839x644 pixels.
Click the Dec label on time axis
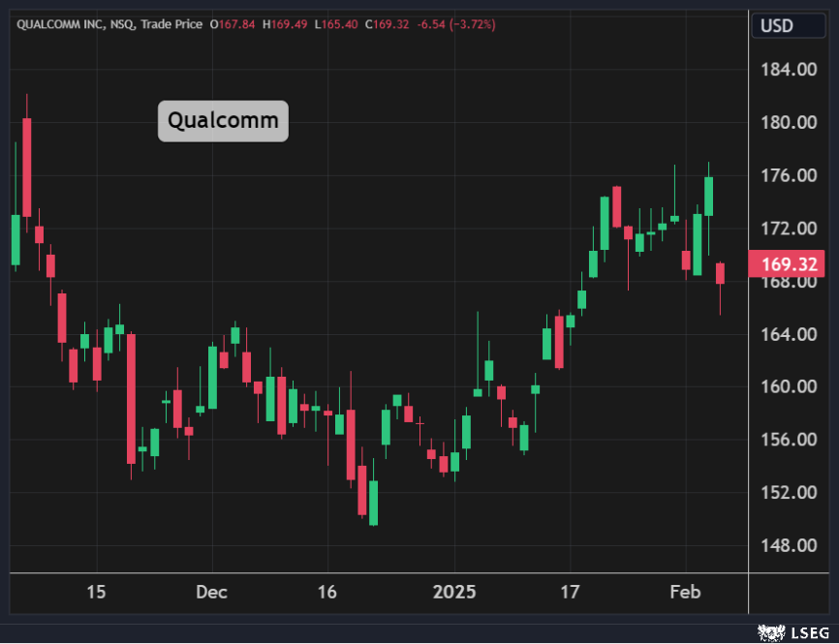click(x=212, y=593)
